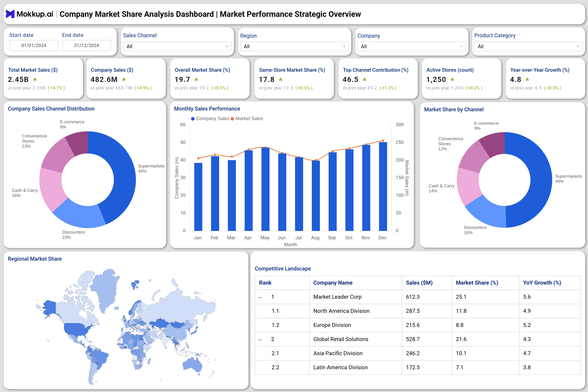
Task: Collapse the Global Retail Solutions row
Action: [x=260, y=339]
